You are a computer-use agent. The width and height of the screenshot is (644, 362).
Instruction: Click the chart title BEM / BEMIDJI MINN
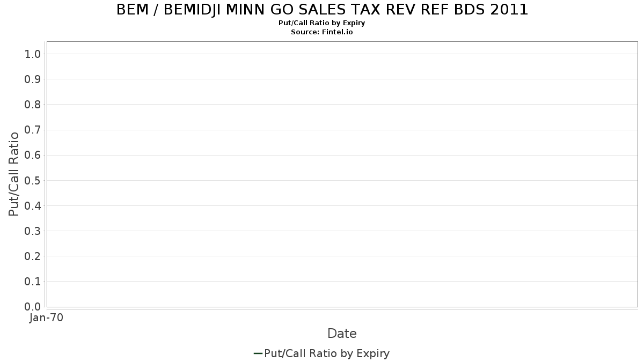click(x=322, y=10)
